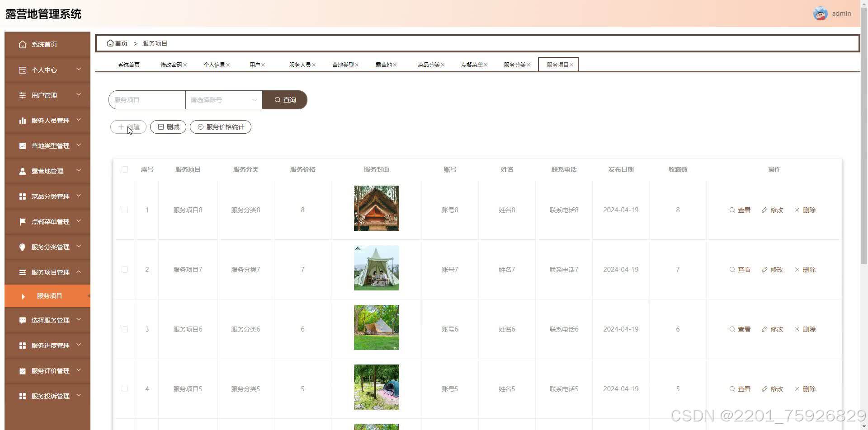Switch to the 点餐菜单 tab
868x430 pixels.
click(x=472, y=65)
